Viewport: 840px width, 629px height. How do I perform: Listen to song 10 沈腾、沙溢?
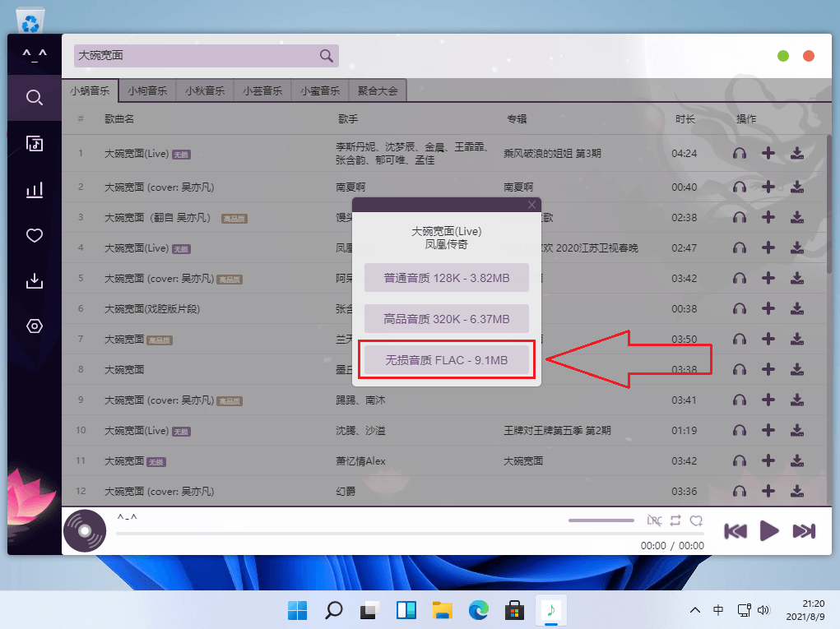[x=740, y=430]
